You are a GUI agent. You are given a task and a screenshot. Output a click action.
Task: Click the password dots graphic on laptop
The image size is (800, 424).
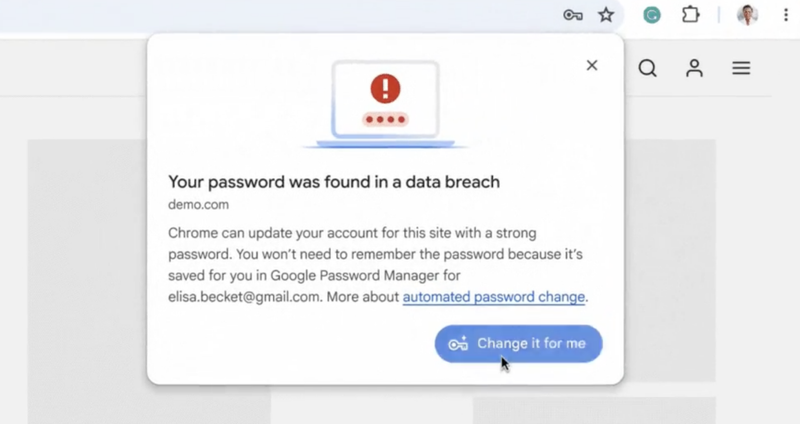[x=385, y=120]
